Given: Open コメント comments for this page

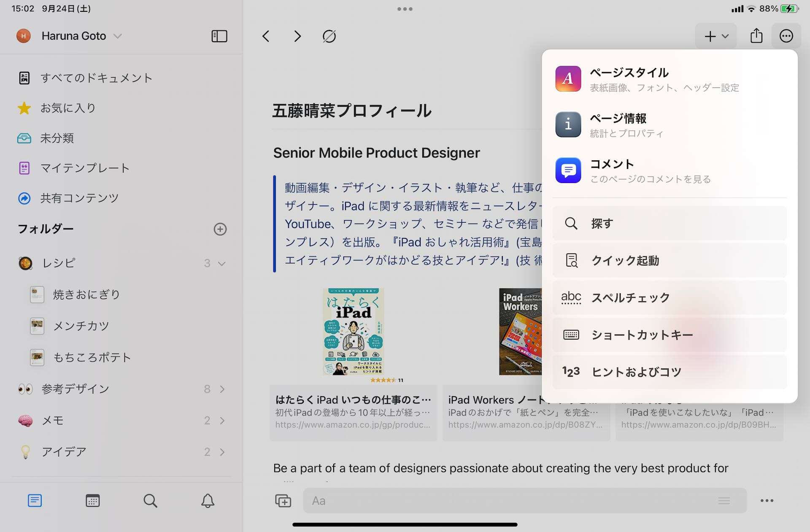Looking at the screenshot, I should coord(670,170).
